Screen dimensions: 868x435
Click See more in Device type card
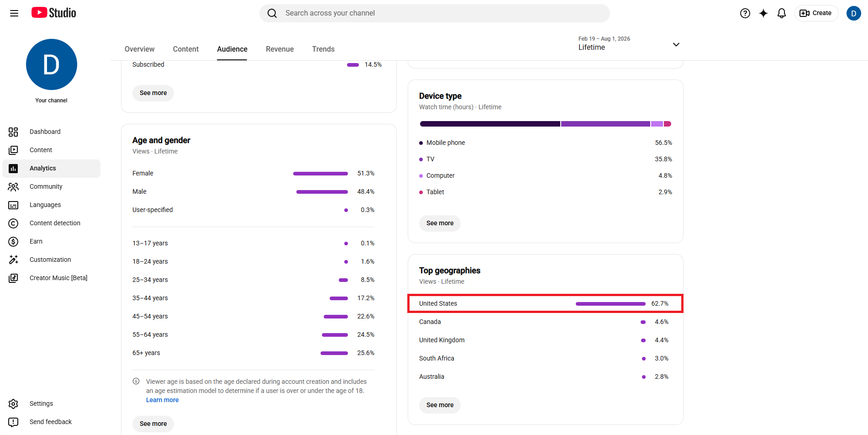(x=440, y=223)
